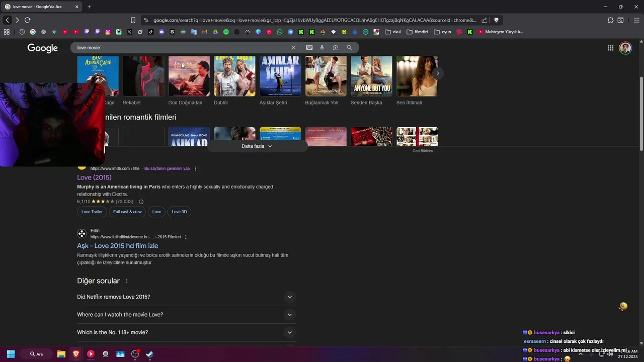The height and width of the screenshot is (362, 644).
Task: Open the Gün Doğmadan movie poster
Action: click(x=189, y=76)
